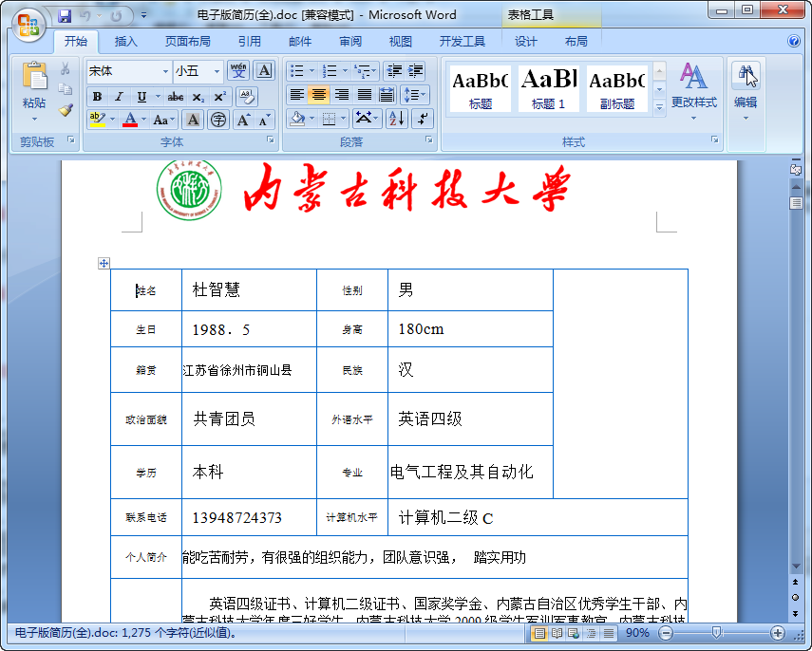The width and height of the screenshot is (812, 651).
Task: Clear formatting with the eraser icon
Action: [x=247, y=96]
